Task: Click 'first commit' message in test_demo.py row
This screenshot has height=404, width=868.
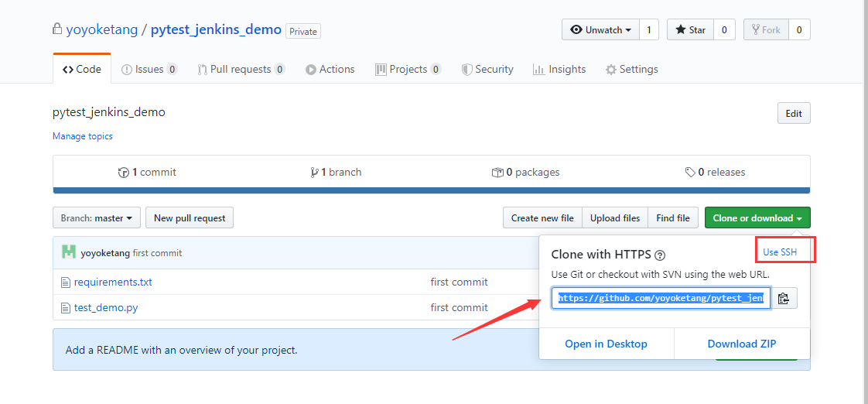Action: (459, 307)
